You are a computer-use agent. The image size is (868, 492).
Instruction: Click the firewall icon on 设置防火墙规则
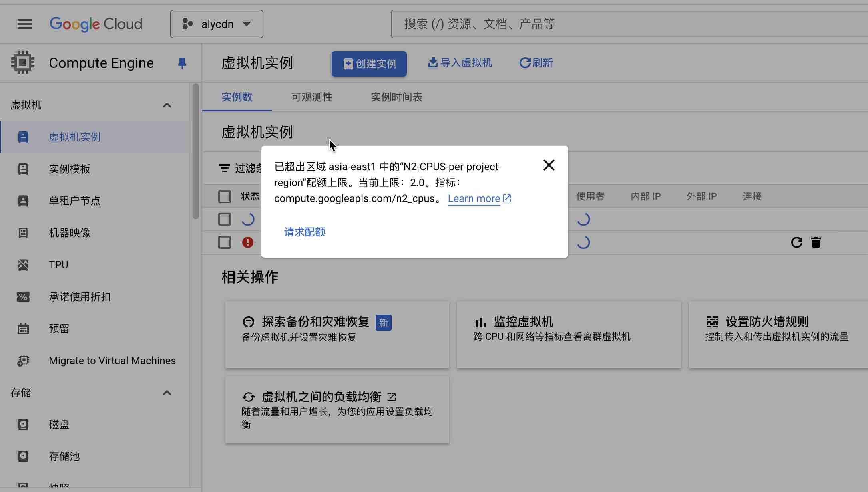[x=712, y=322]
